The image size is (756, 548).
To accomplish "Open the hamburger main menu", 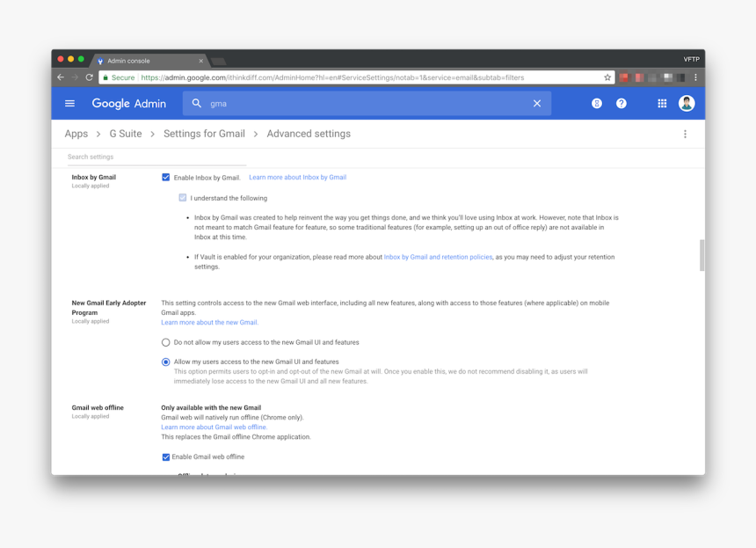I will click(x=69, y=103).
